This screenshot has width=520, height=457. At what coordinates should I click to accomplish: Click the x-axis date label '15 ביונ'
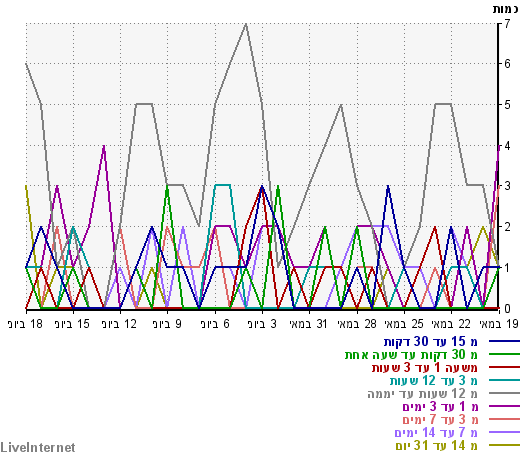click(x=72, y=324)
